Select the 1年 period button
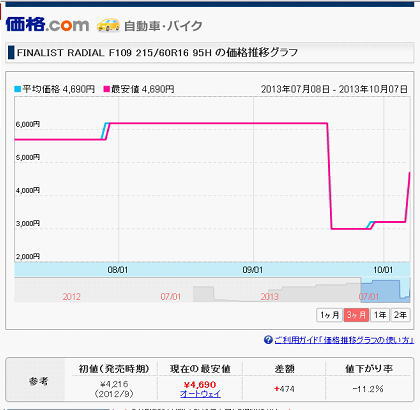420x410 pixels. pyautogui.click(x=380, y=315)
